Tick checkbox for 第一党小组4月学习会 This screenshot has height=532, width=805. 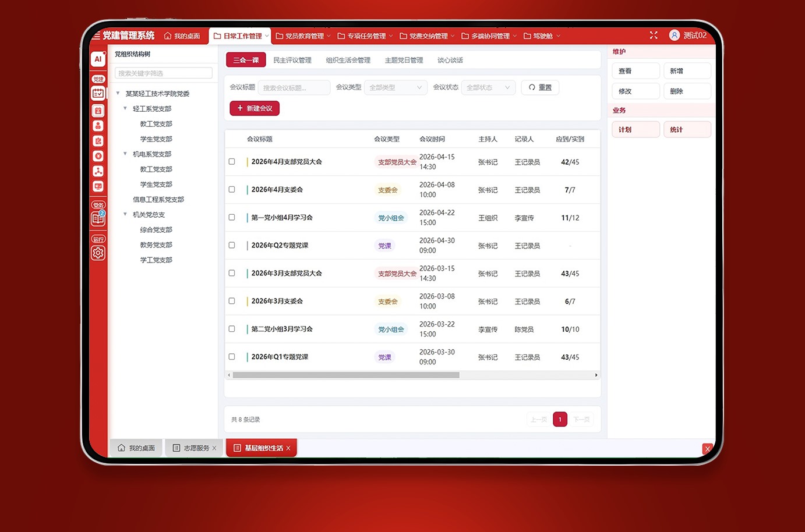232,218
